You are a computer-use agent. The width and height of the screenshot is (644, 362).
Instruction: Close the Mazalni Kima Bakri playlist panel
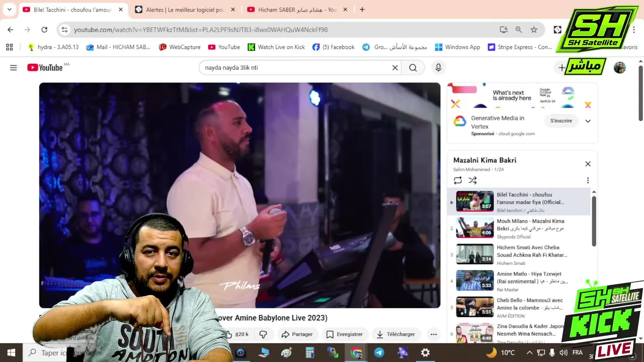click(588, 164)
